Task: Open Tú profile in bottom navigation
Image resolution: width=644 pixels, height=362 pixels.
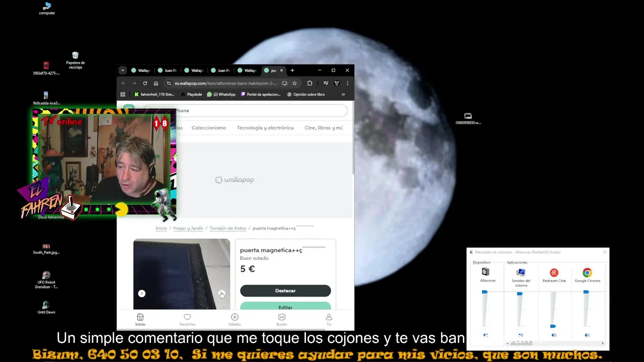Action: [x=329, y=320]
